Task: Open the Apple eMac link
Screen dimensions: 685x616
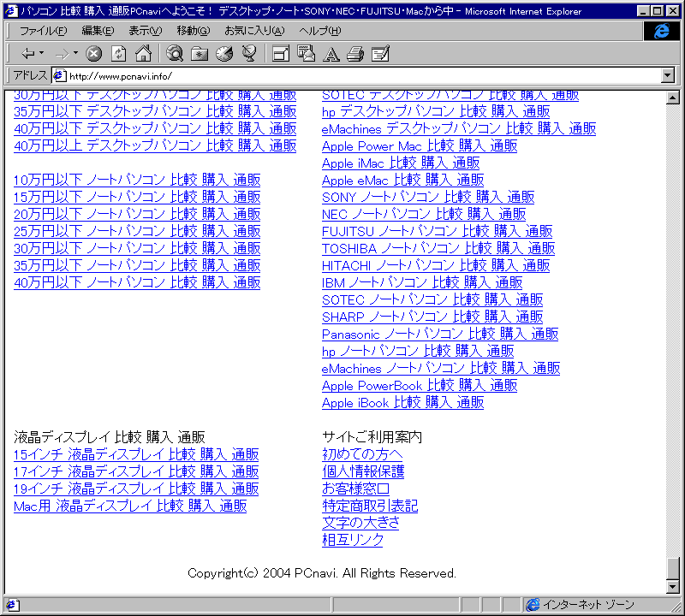Action: click(402, 180)
